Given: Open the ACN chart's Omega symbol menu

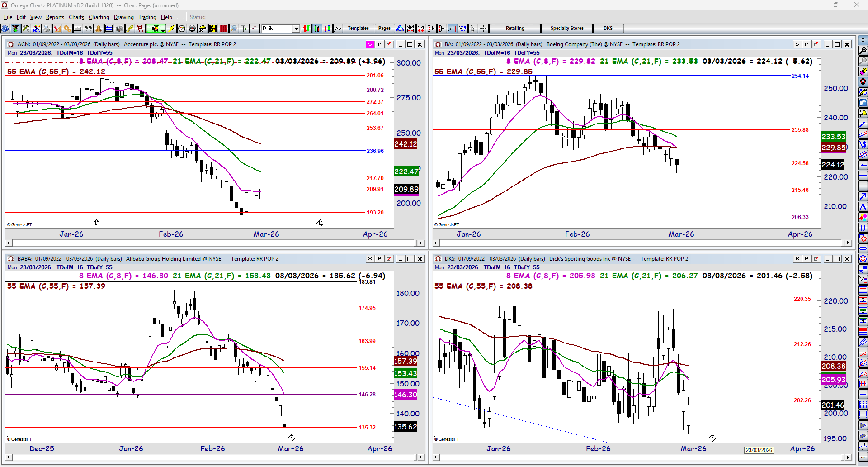Looking at the screenshot, I should click(11, 44).
